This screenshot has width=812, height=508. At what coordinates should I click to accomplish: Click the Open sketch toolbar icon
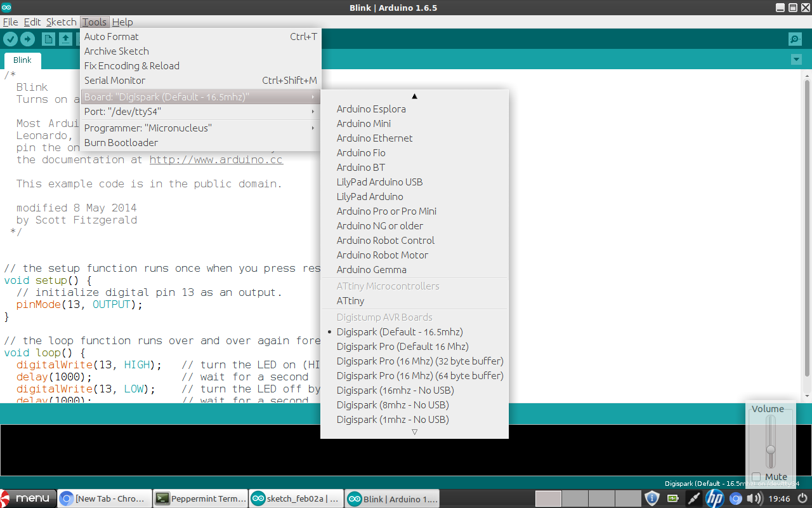tap(65, 39)
